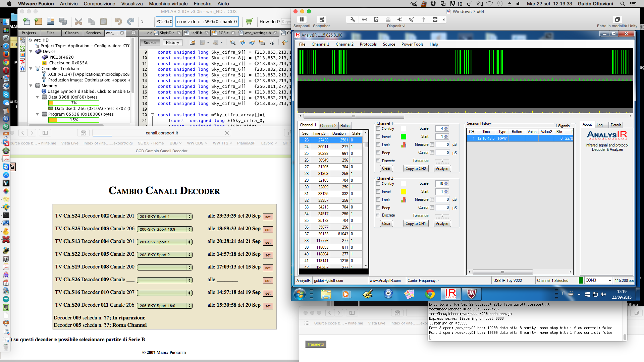Open the 206-SKY Sport 16:9 dropdown for Decoder 003
The width and height of the screenshot is (644, 362).
coord(165,229)
